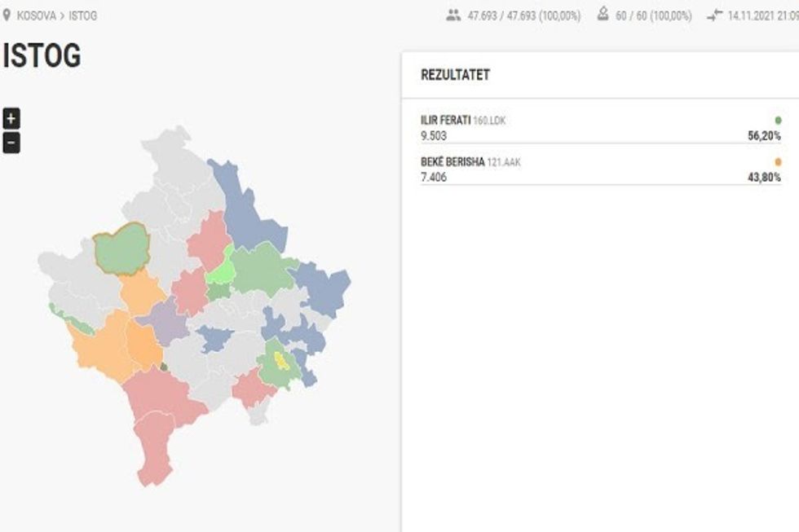Select the orange-outlined green Istog municipality
Image resolution: width=799 pixels, height=532 pixels.
[122, 248]
